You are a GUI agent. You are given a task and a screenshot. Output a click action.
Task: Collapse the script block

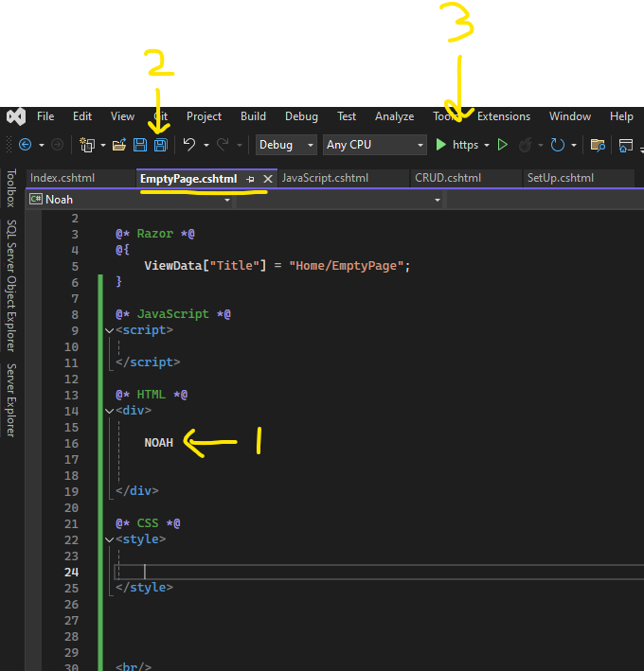tap(109, 331)
